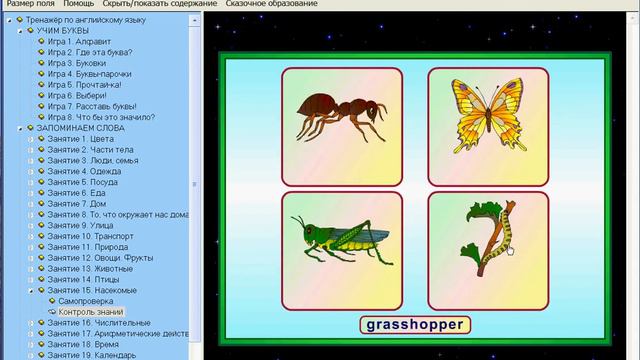Open Игра 3. Буковки
The image size is (640, 360).
[77, 63]
